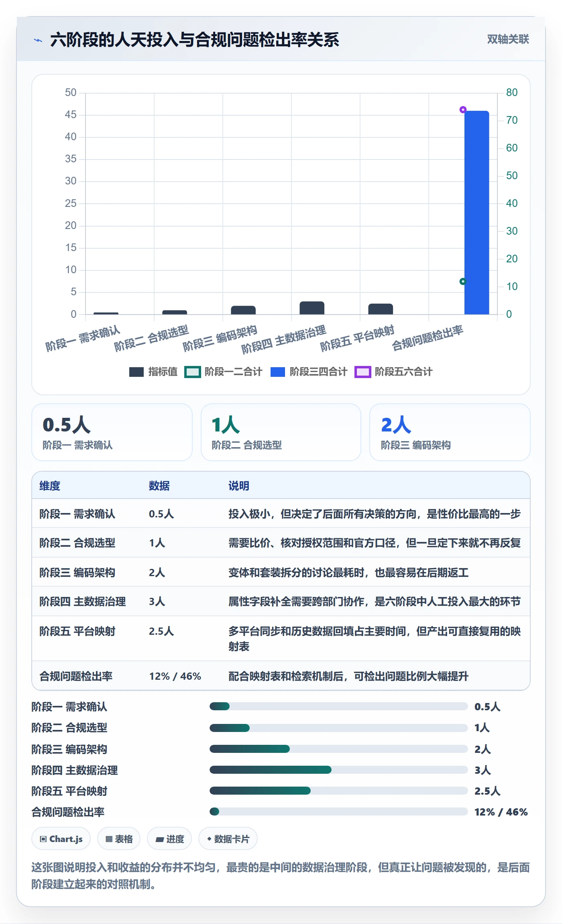This screenshot has height=924, width=562.
Task: Click the title 六阶段的人天投入与合规问题检出率关系
Action: click(x=195, y=40)
